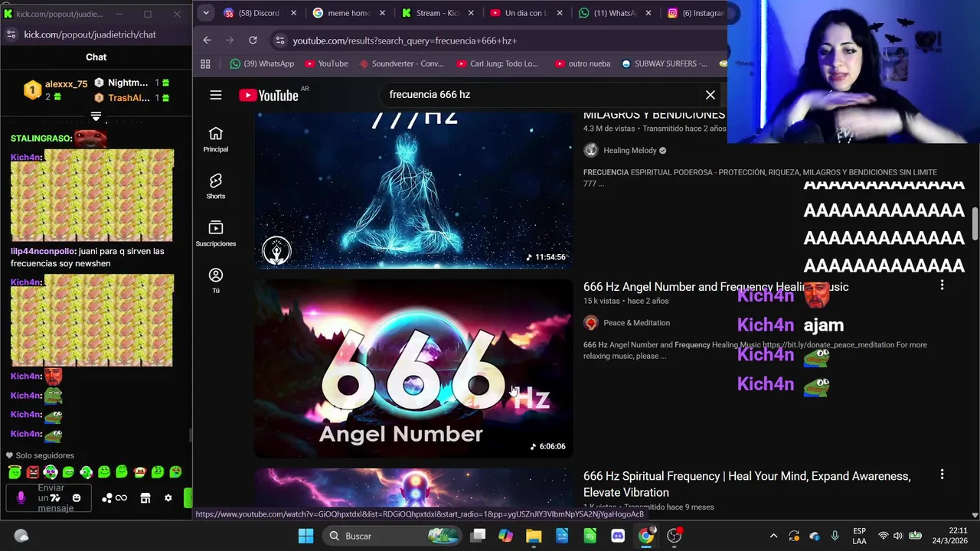Image resolution: width=980 pixels, height=551 pixels.
Task: Click STALINGRASO username in chat
Action: click(41, 139)
